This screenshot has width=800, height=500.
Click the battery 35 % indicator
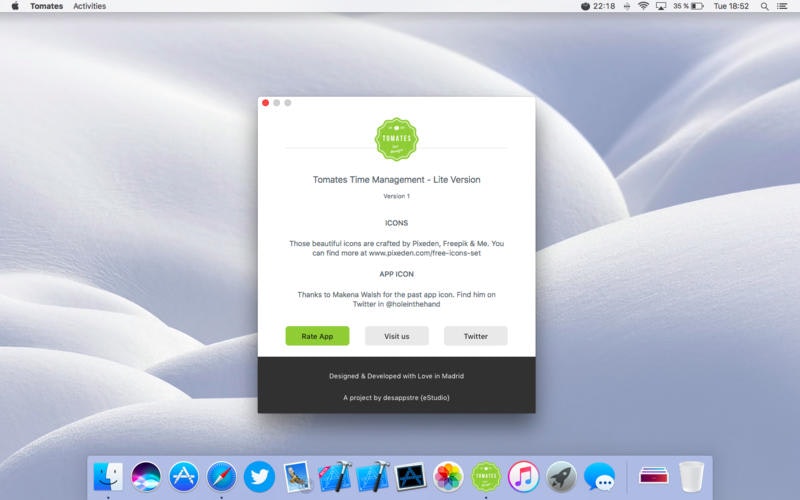[x=688, y=6]
